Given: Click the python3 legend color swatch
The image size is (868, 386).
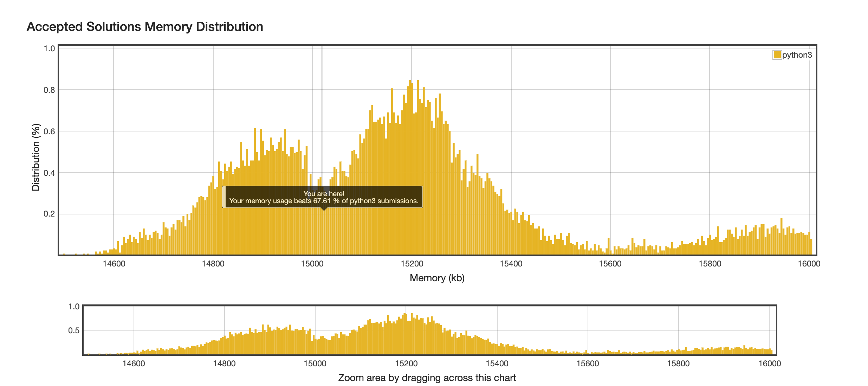Looking at the screenshot, I should coord(777,55).
